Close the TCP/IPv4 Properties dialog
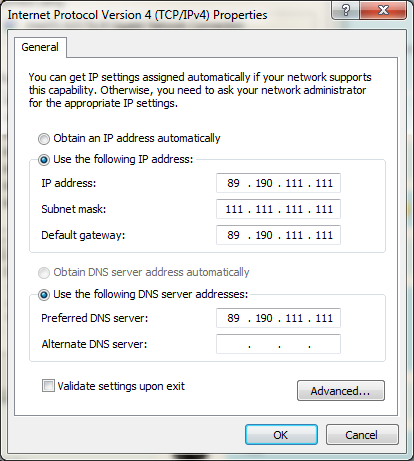This screenshot has height=461, width=414. [383, 10]
